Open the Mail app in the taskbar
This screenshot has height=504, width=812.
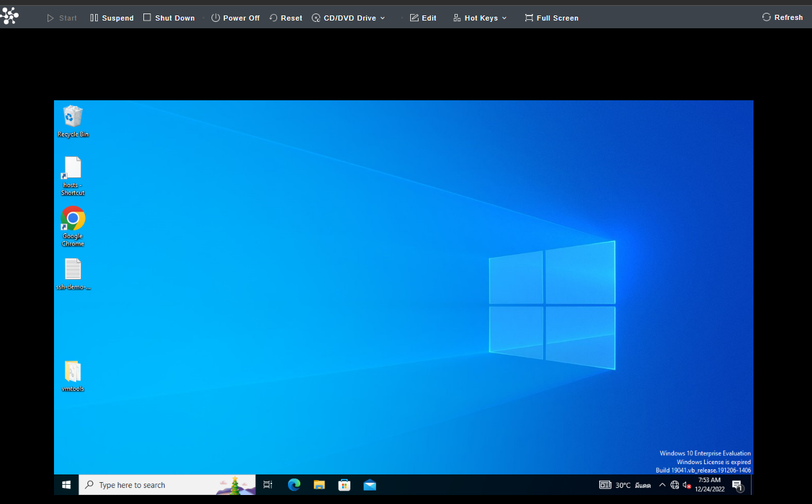369,485
